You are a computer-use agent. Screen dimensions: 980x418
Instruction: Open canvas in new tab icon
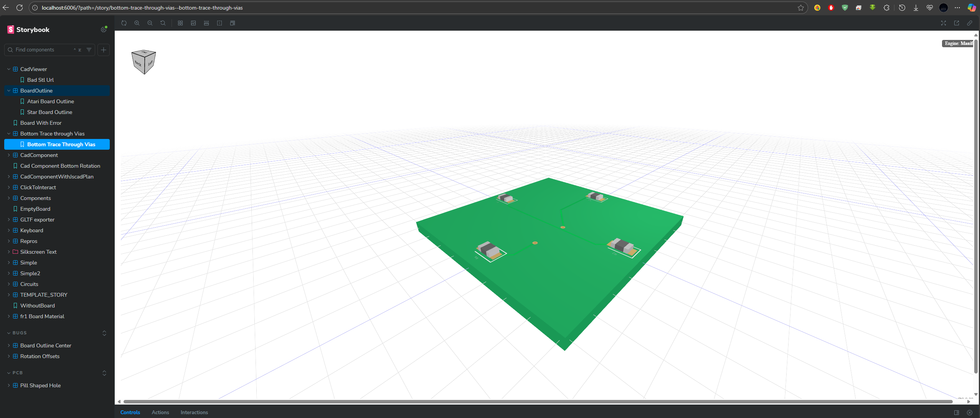click(x=957, y=23)
